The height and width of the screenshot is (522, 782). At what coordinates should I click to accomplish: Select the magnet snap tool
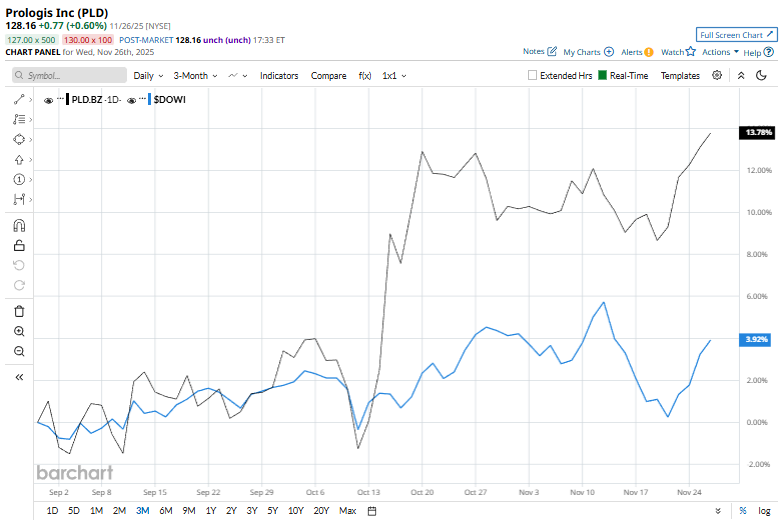[x=19, y=225]
